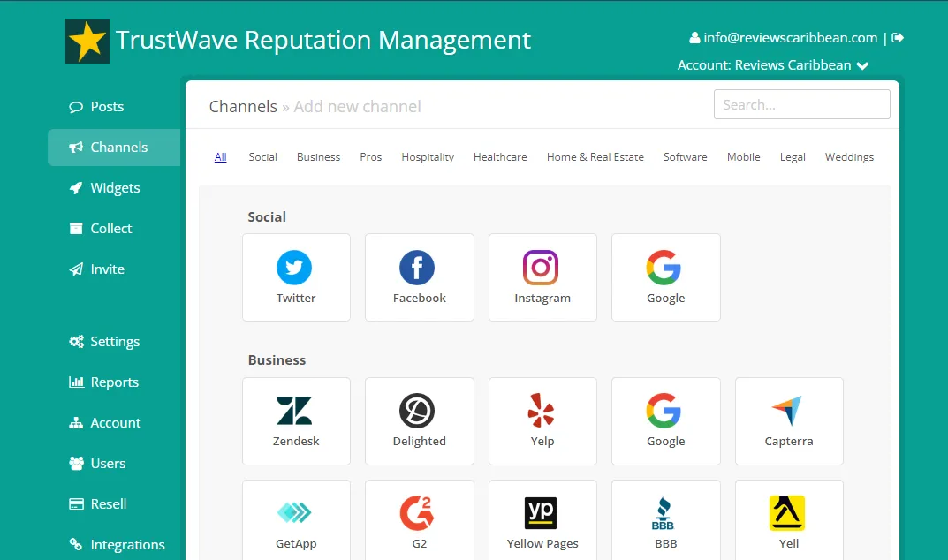
Task: Add the Zendesk business channel
Action: click(296, 421)
